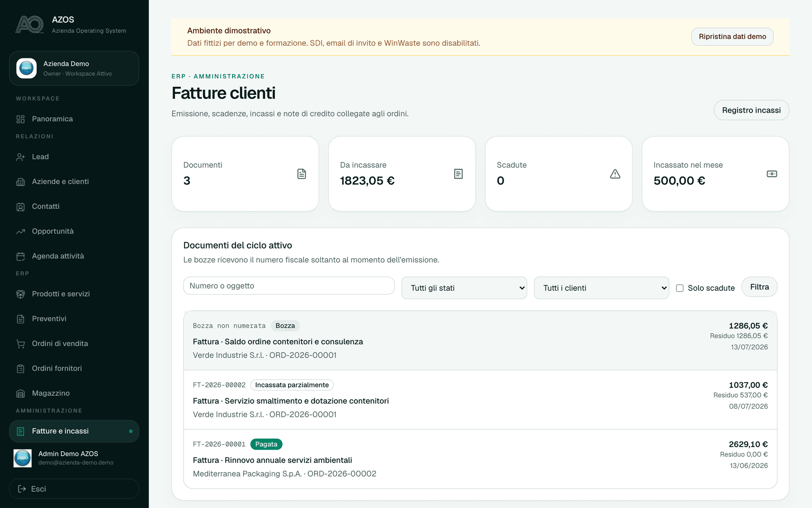Click the AZOS logo in sidebar header
812x508 pixels.
coord(30,25)
